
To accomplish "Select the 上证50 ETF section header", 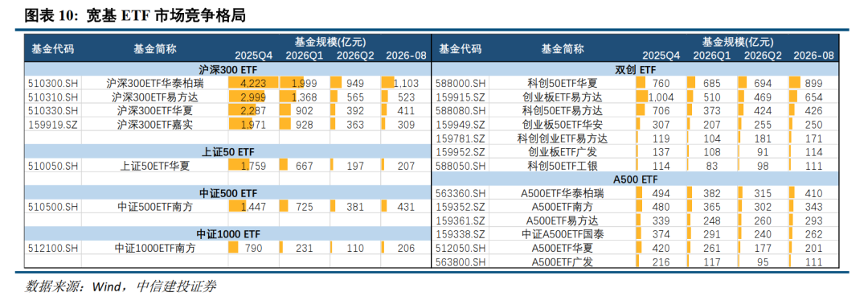I will pos(228,150).
